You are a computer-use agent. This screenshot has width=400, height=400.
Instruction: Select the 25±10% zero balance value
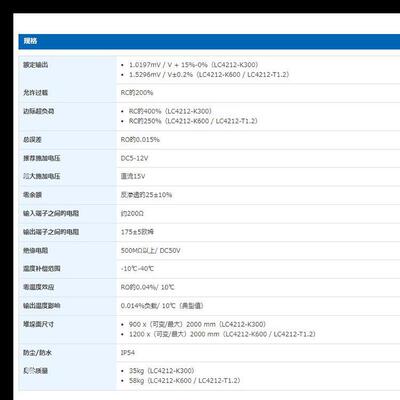coord(146,195)
